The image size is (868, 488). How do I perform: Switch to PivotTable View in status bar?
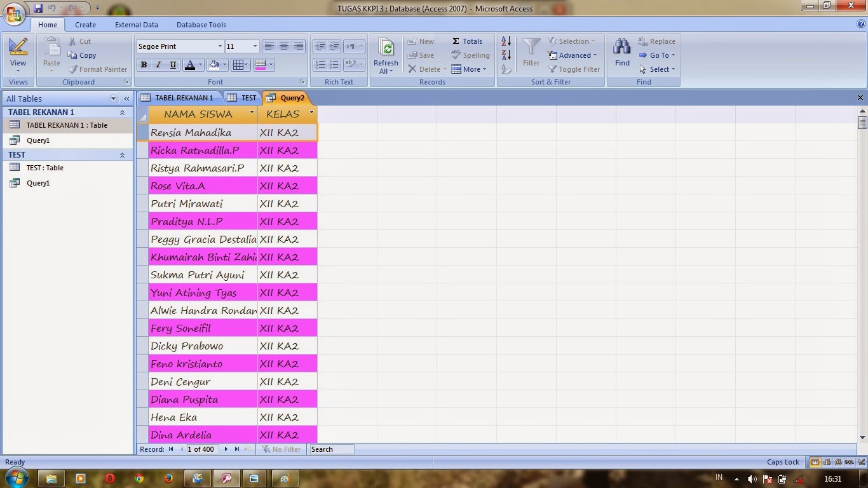coord(827,462)
